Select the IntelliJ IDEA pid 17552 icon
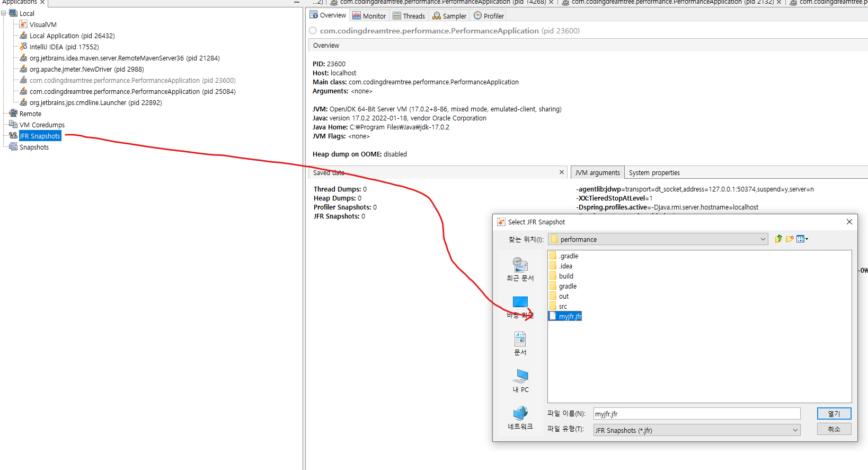 (x=23, y=47)
